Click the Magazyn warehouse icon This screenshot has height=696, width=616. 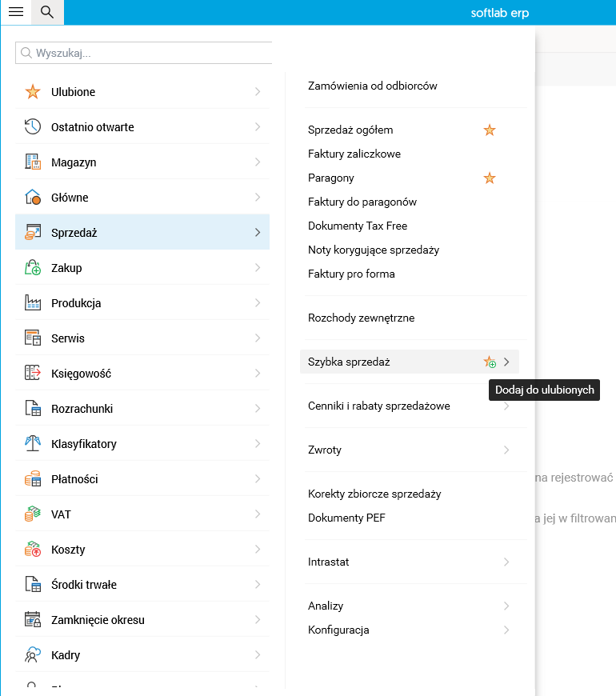coord(33,162)
